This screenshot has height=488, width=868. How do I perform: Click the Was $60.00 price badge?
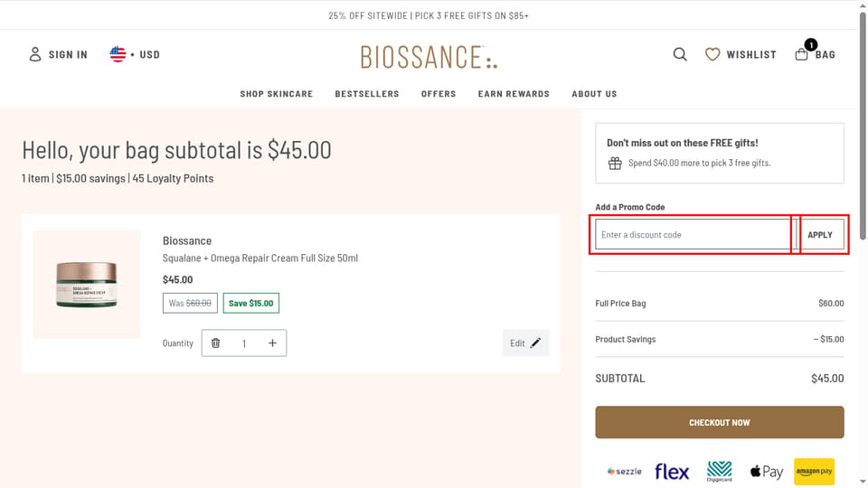(190, 304)
